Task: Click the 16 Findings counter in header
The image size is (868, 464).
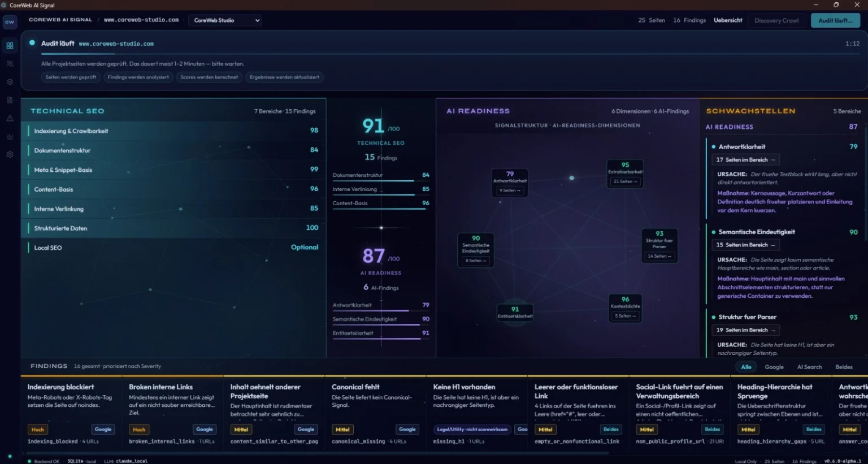Action: 689,20
